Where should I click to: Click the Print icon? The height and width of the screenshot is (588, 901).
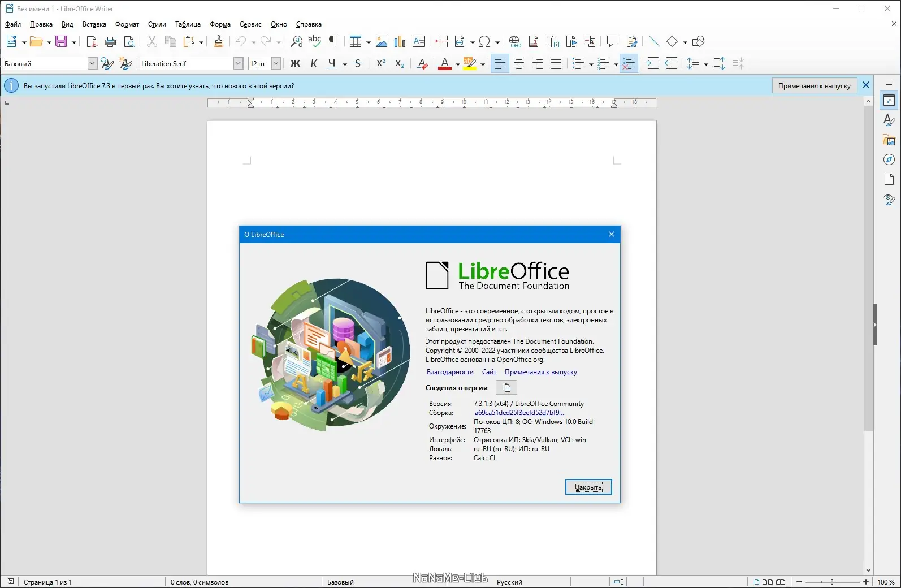[x=110, y=41]
